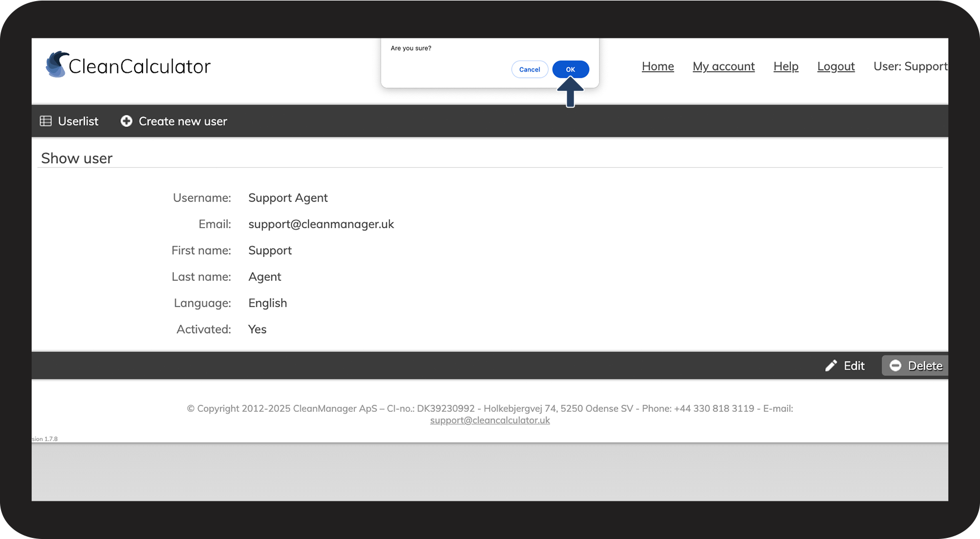This screenshot has height=539, width=980.
Task: Click the 'Are you sure?' dialog text
Action: (x=411, y=48)
